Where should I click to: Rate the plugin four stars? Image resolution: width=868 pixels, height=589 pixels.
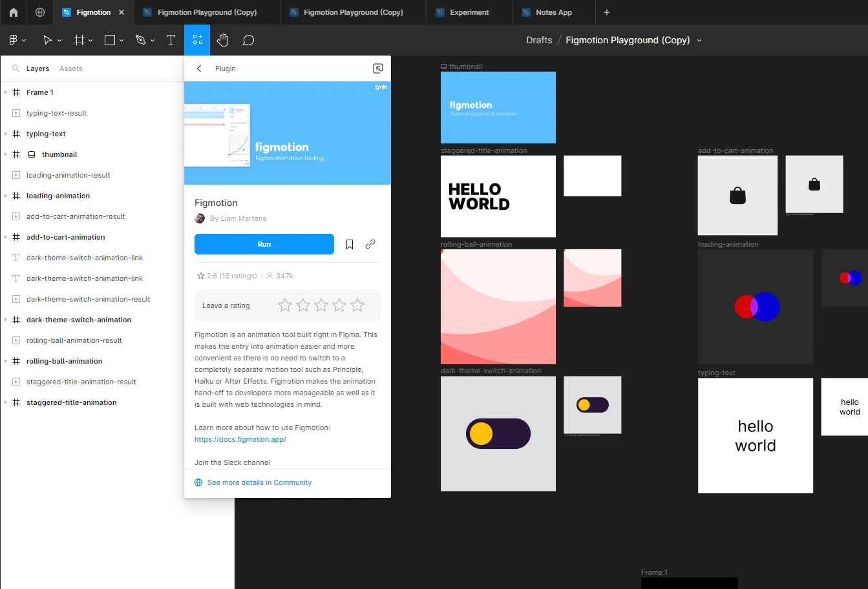339,305
